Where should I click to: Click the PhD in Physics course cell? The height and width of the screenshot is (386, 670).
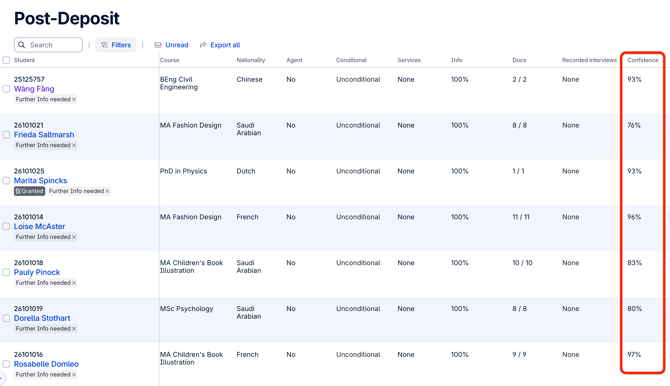pos(183,171)
